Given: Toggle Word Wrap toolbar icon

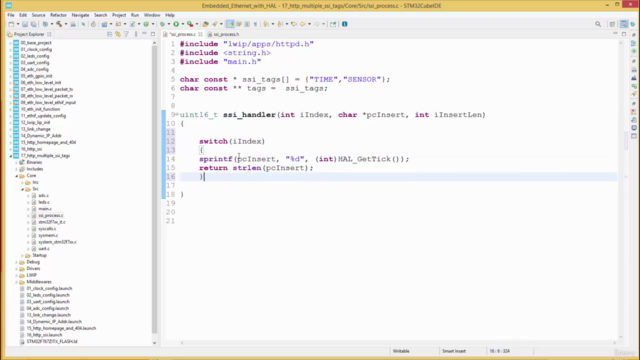Looking at the screenshot, I should pos(239,24).
